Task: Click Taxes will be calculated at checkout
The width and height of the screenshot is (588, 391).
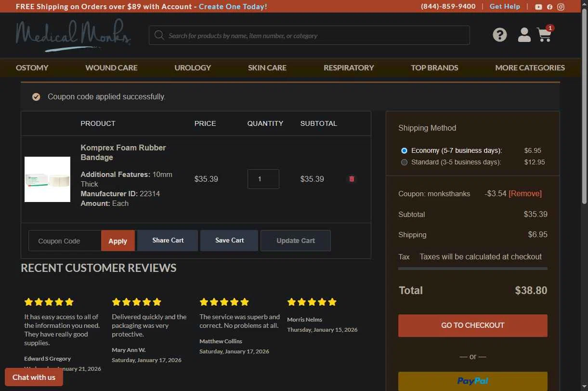Action: pos(481,256)
